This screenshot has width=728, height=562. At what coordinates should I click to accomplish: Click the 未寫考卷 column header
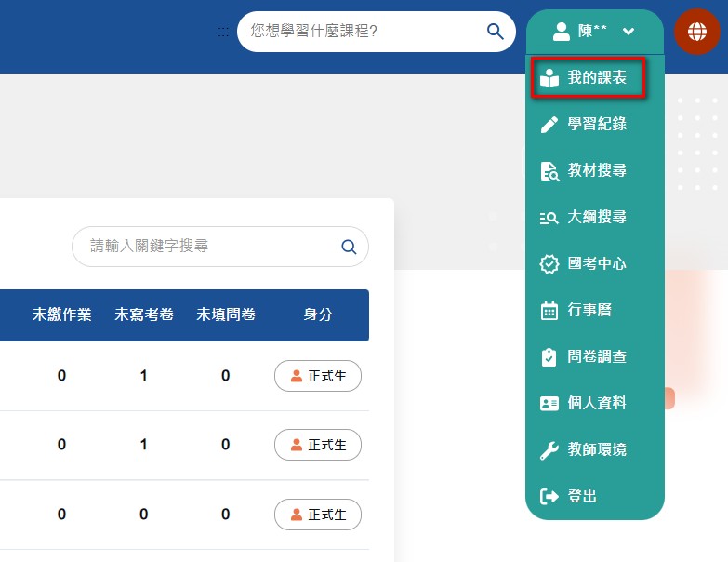coord(144,314)
